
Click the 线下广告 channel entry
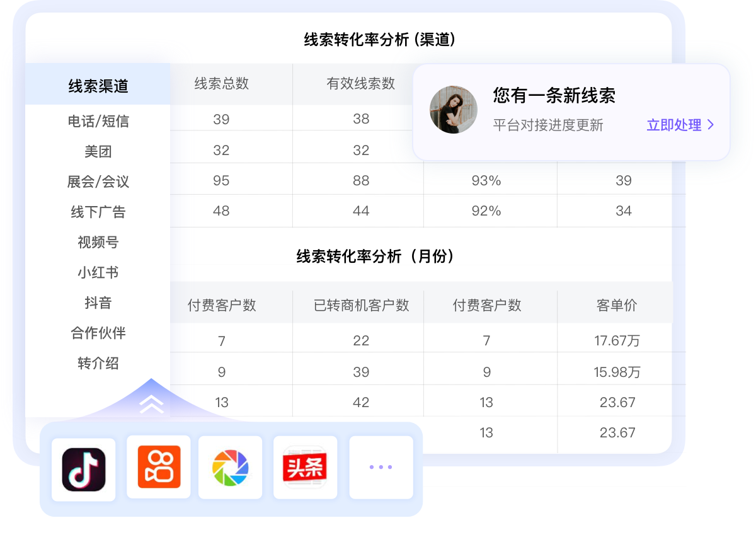tap(98, 212)
